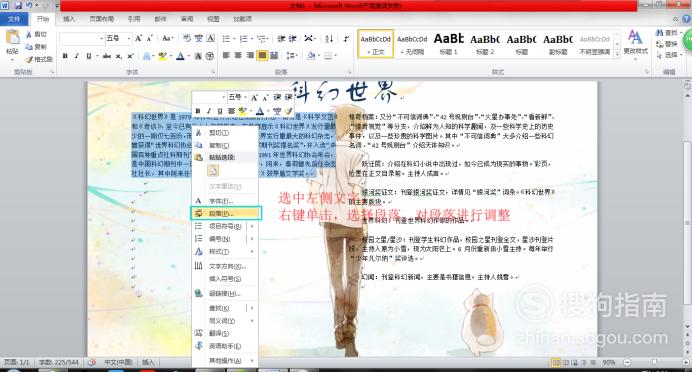Toggle Italic in the ribbon Font group

(x=77, y=56)
